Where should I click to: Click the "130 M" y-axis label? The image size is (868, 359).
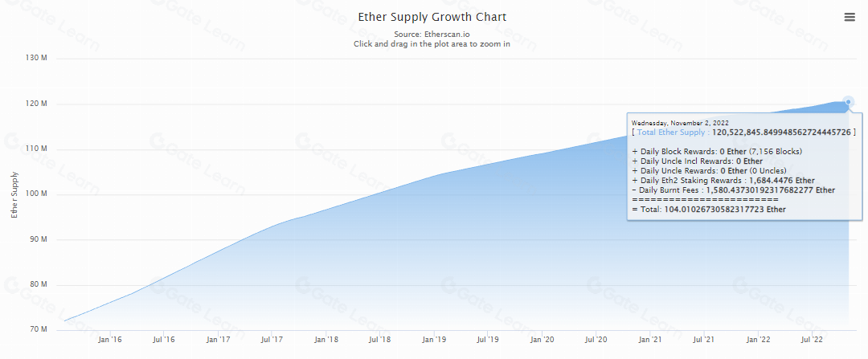[38, 59]
